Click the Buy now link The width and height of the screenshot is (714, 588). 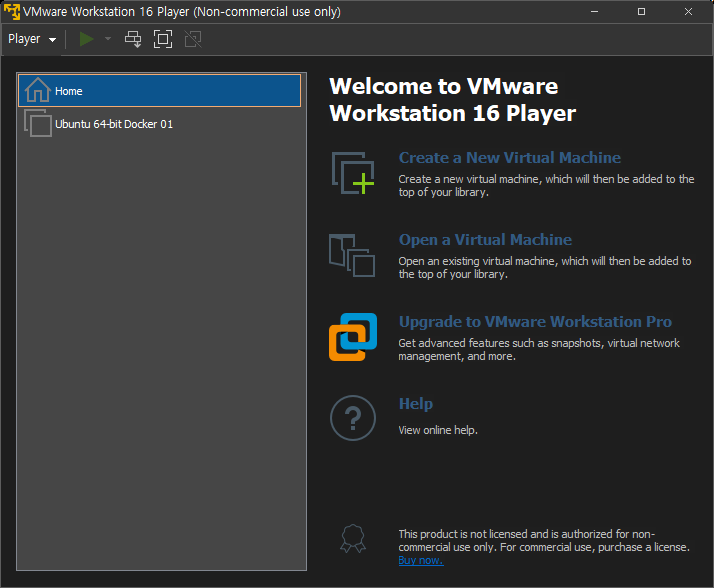(421, 560)
